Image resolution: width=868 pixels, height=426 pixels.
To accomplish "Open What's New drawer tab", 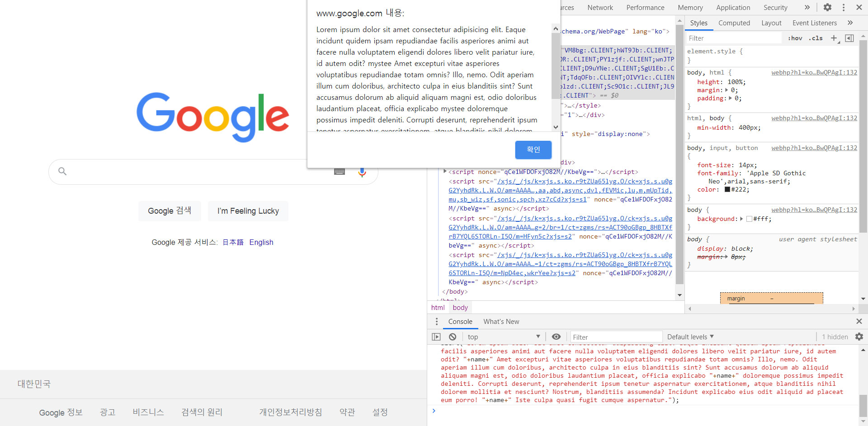I will tap(501, 322).
